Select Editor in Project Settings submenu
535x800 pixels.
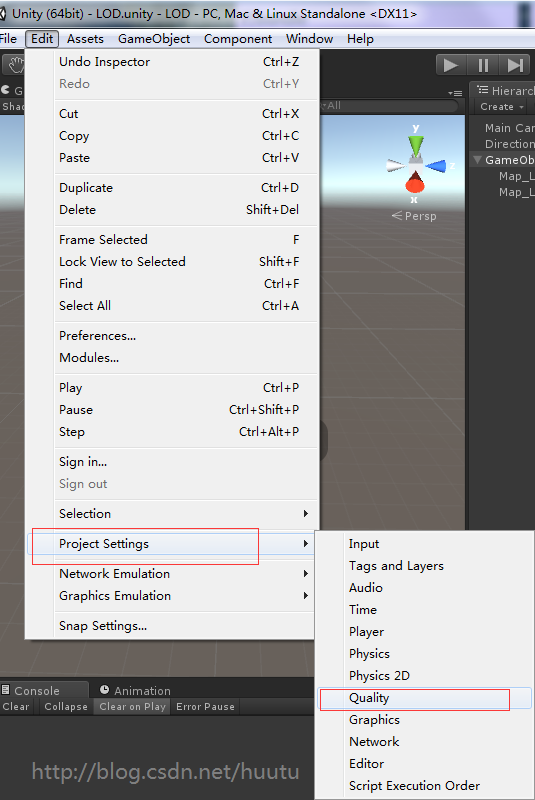coord(425,763)
